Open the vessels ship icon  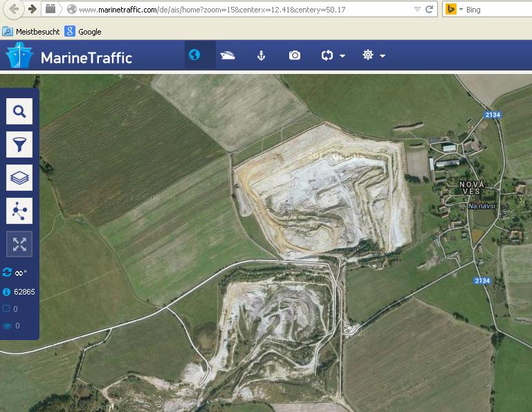point(228,55)
